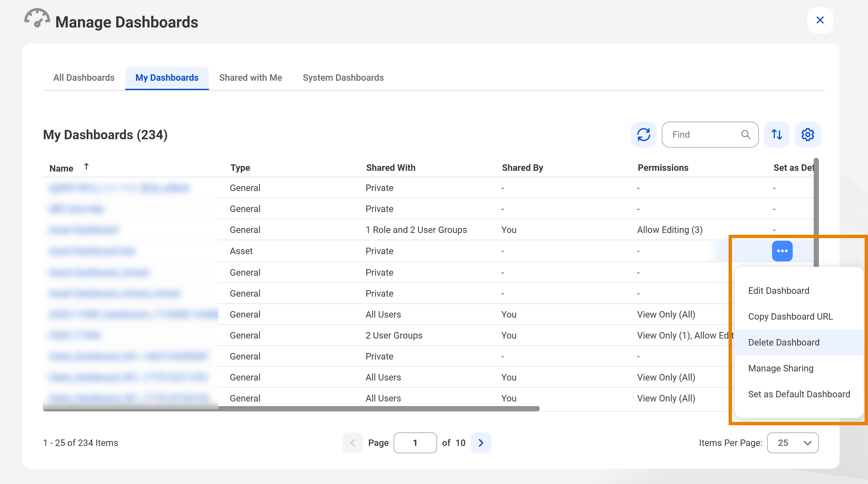Click the '2 User Groups' shared-with cell

pyautogui.click(x=394, y=336)
